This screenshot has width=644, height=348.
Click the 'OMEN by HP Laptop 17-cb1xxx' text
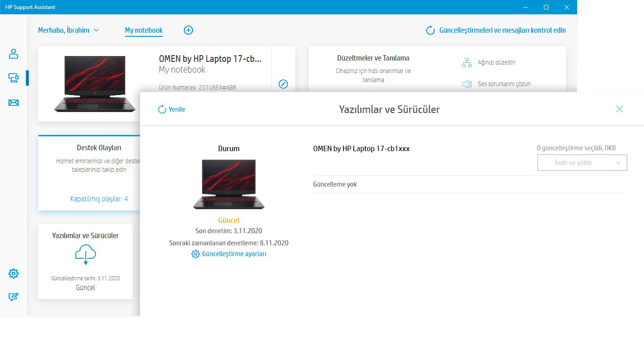tap(361, 148)
